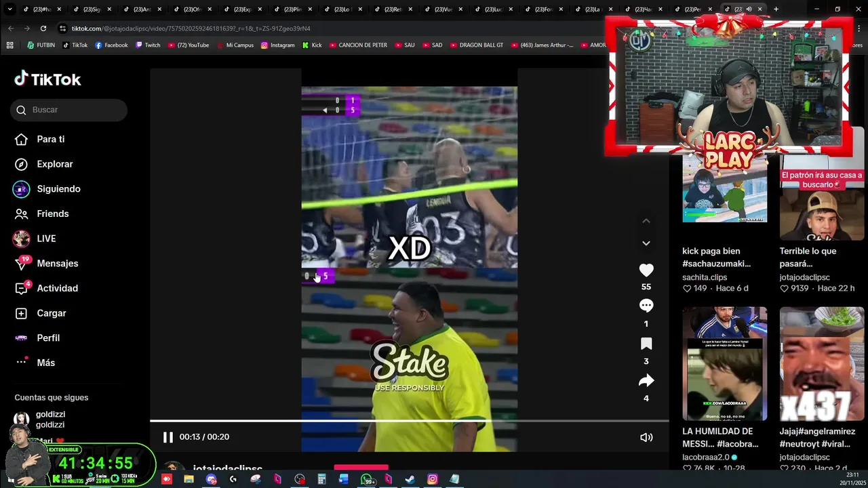Click the TikTok logo

(47, 79)
